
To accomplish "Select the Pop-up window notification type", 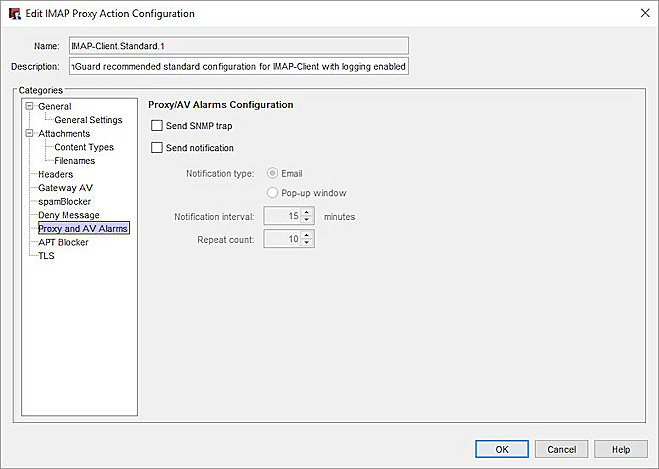I will click(x=272, y=193).
